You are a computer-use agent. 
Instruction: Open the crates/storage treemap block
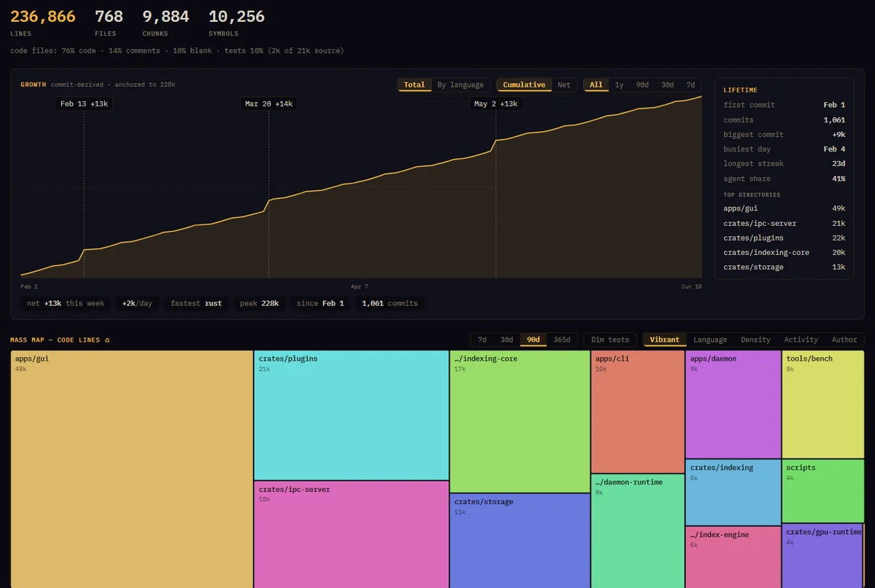click(520, 541)
